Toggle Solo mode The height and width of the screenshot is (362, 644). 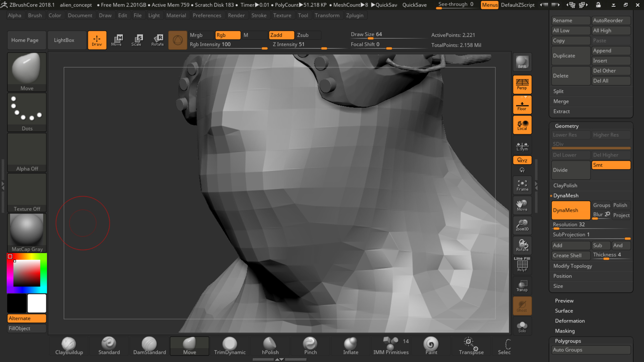click(522, 326)
